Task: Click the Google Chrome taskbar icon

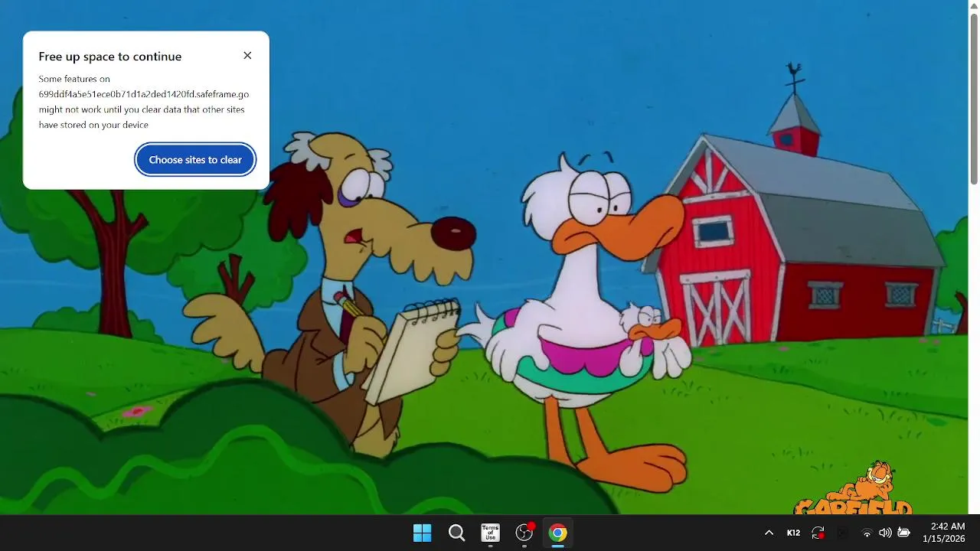Action: coord(558,533)
